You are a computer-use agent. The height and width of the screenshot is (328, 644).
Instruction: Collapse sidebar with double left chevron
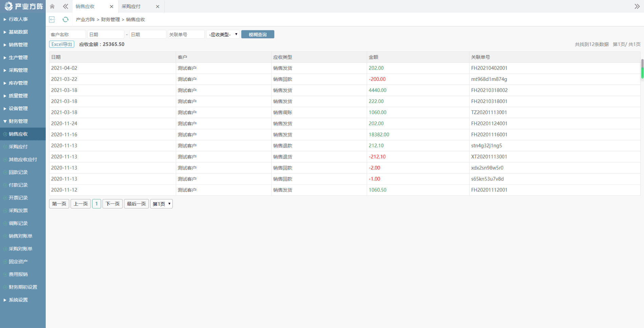pyautogui.click(x=65, y=6)
